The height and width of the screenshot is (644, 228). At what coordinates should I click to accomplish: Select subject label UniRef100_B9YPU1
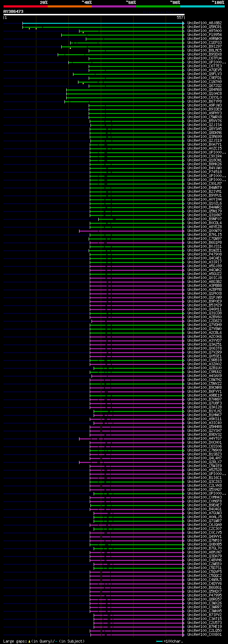tap(204, 196)
